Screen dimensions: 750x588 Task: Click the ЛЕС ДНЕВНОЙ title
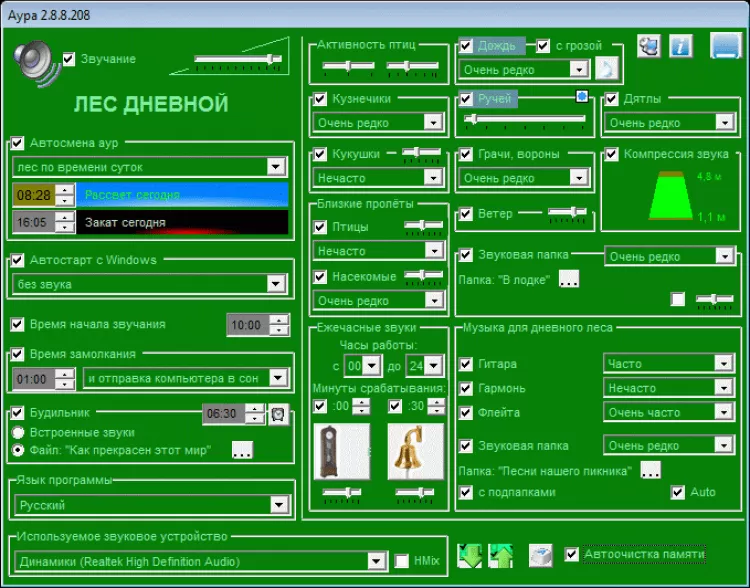point(151,104)
